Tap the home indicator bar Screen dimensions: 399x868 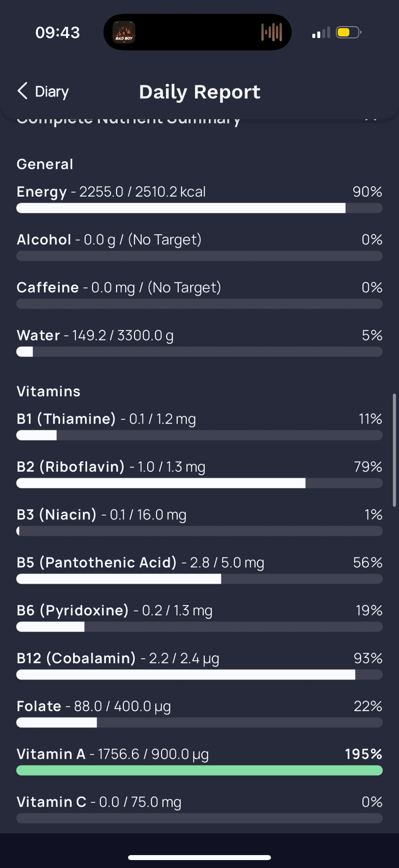199,857
